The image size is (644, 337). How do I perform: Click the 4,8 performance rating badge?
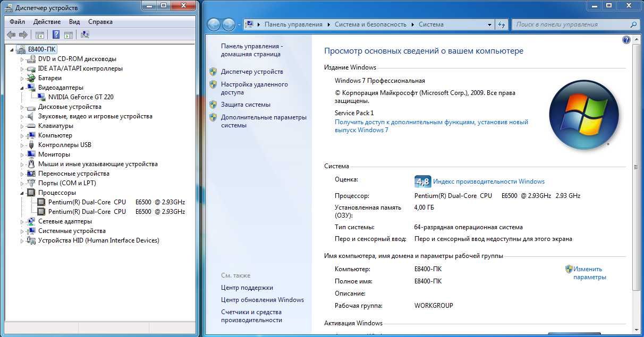(422, 182)
